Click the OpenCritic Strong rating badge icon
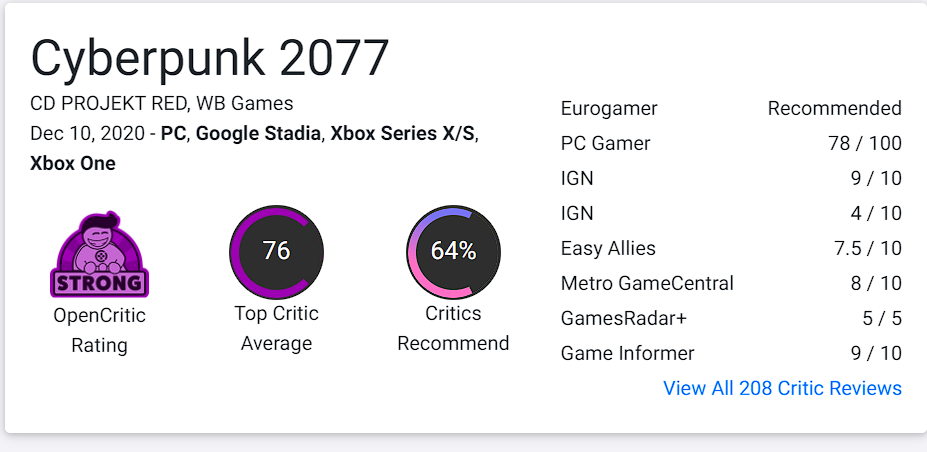This screenshot has height=452, width=927. [x=99, y=254]
